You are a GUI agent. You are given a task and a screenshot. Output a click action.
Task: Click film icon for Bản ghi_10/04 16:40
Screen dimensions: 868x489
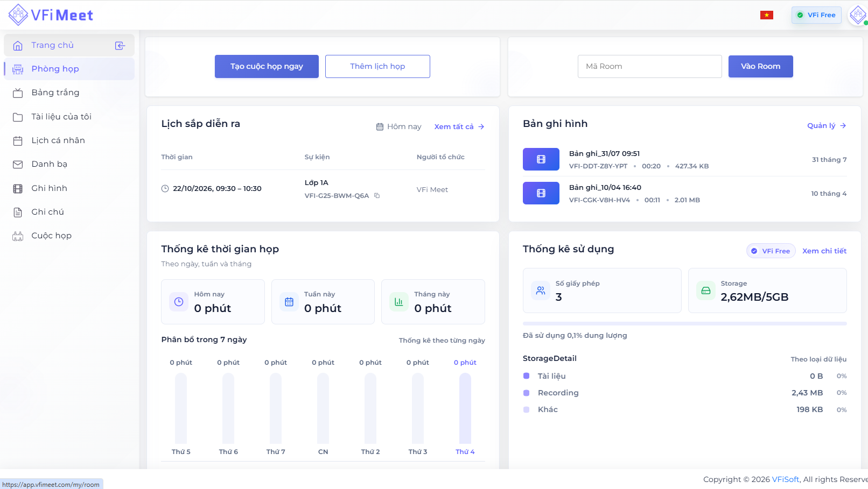tap(541, 193)
